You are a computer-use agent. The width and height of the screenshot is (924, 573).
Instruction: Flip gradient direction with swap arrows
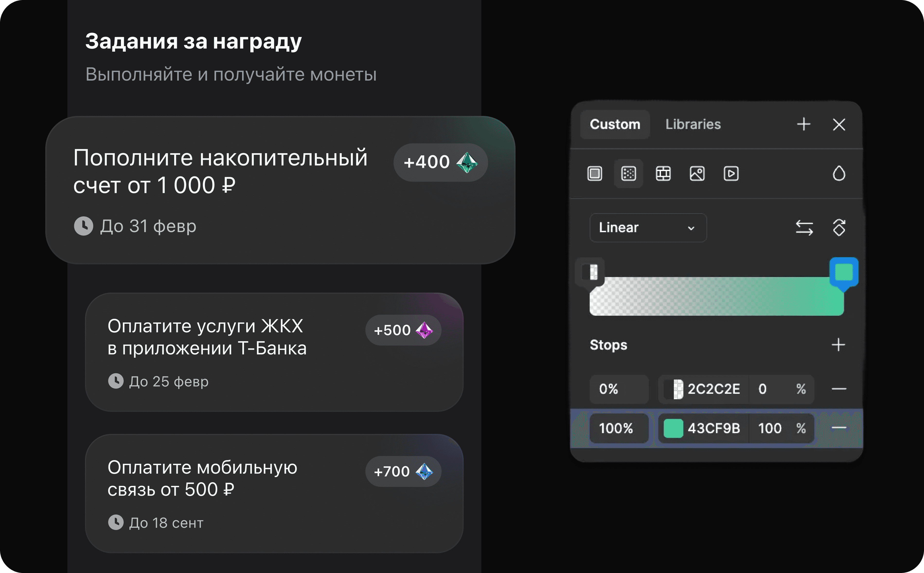click(804, 228)
